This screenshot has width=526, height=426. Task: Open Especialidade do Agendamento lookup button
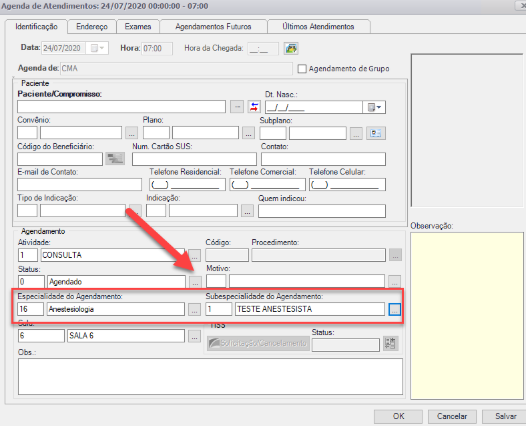(x=194, y=309)
